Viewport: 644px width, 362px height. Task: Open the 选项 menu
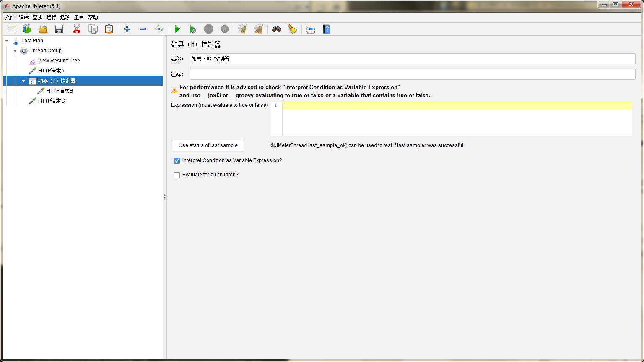[x=65, y=17]
